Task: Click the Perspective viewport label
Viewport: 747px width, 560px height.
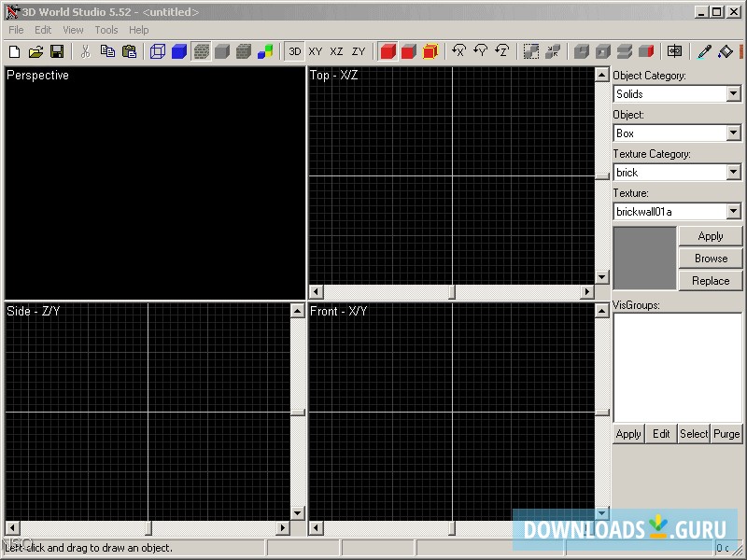Action: coord(37,76)
